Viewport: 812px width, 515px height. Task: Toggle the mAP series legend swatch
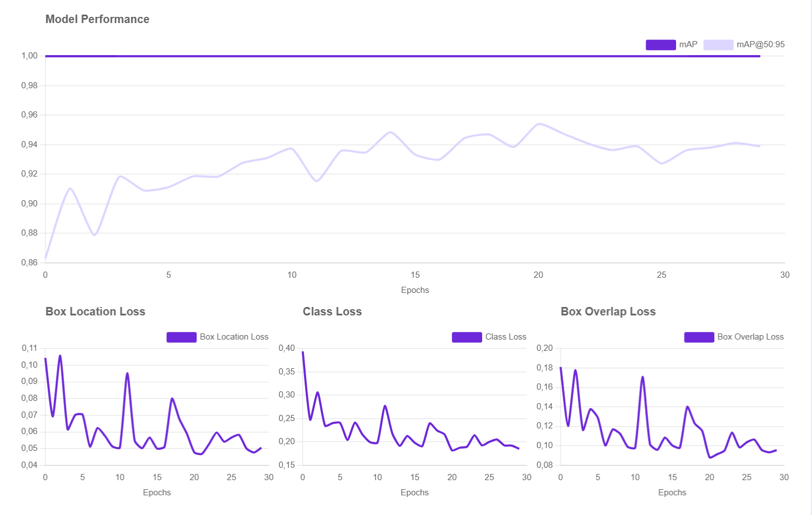pos(660,45)
